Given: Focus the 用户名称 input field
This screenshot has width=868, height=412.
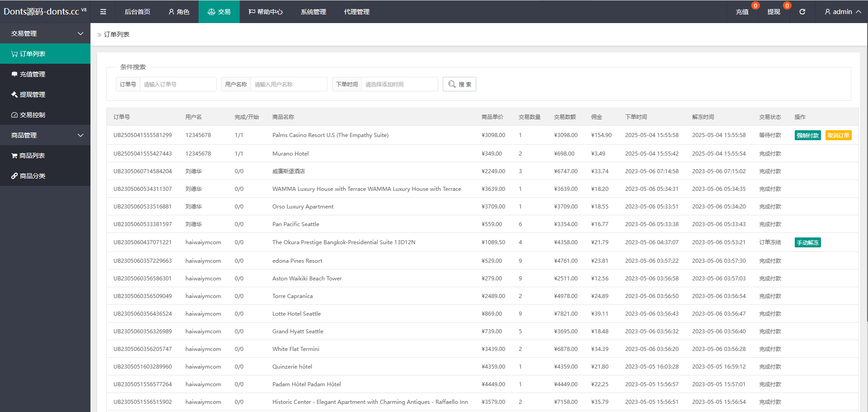Looking at the screenshot, I should (289, 84).
